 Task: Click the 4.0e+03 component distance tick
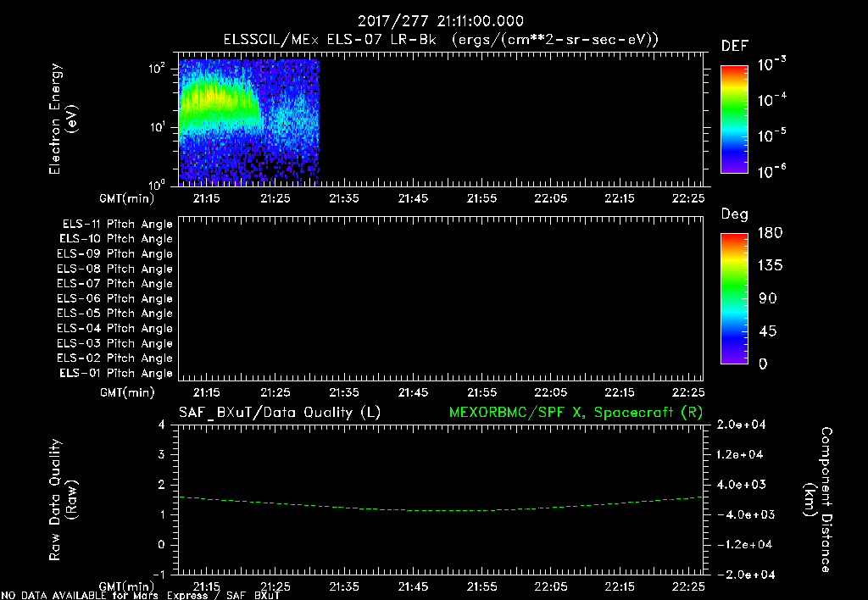tap(741, 485)
